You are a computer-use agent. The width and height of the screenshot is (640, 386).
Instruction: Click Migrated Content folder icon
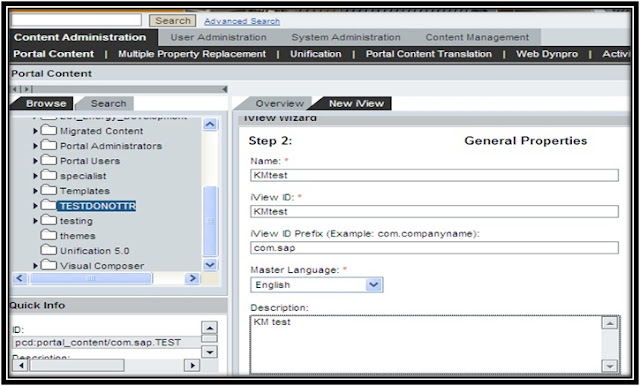pyautogui.click(x=49, y=131)
